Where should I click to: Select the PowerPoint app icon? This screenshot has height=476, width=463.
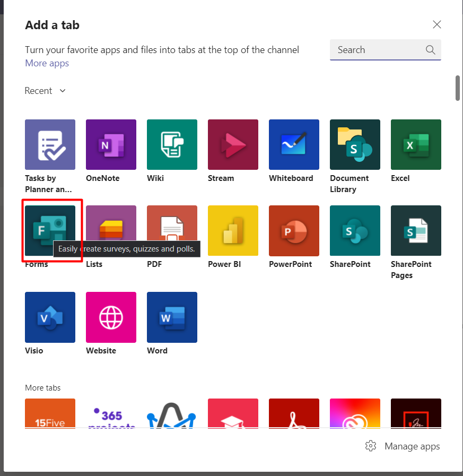tap(294, 230)
